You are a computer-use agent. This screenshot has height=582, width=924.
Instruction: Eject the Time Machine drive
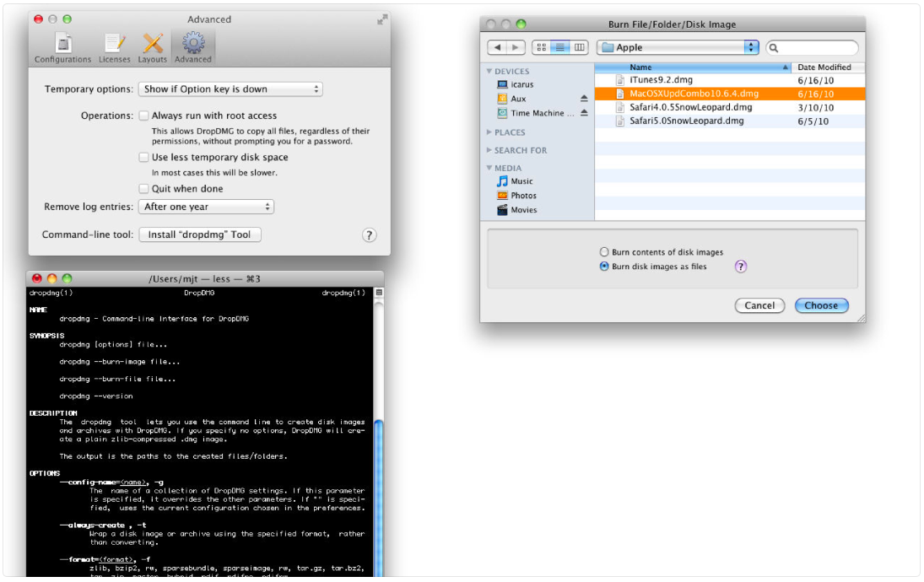coord(584,112)
